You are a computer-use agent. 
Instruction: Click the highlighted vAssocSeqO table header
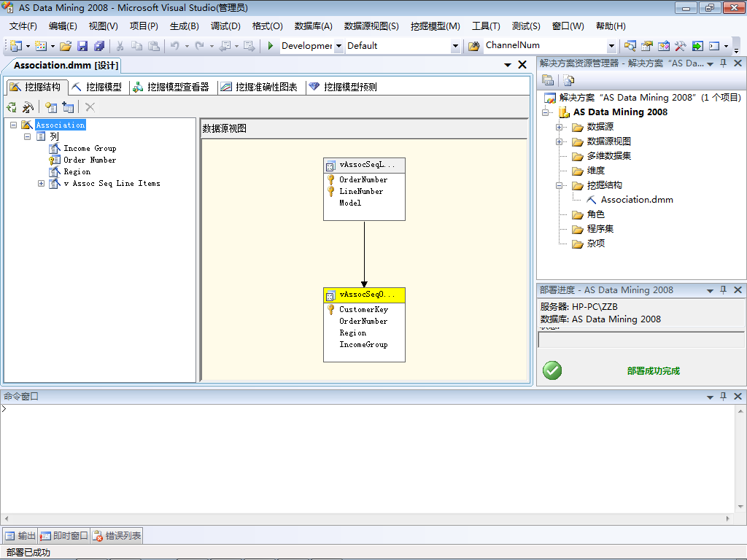click(365, 295)
